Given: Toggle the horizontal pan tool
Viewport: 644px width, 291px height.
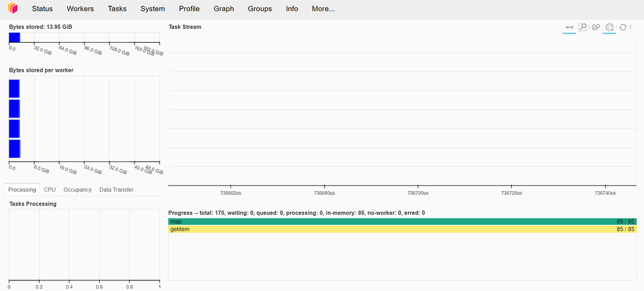Looking at the screenshot, I should tap(569, 28).
